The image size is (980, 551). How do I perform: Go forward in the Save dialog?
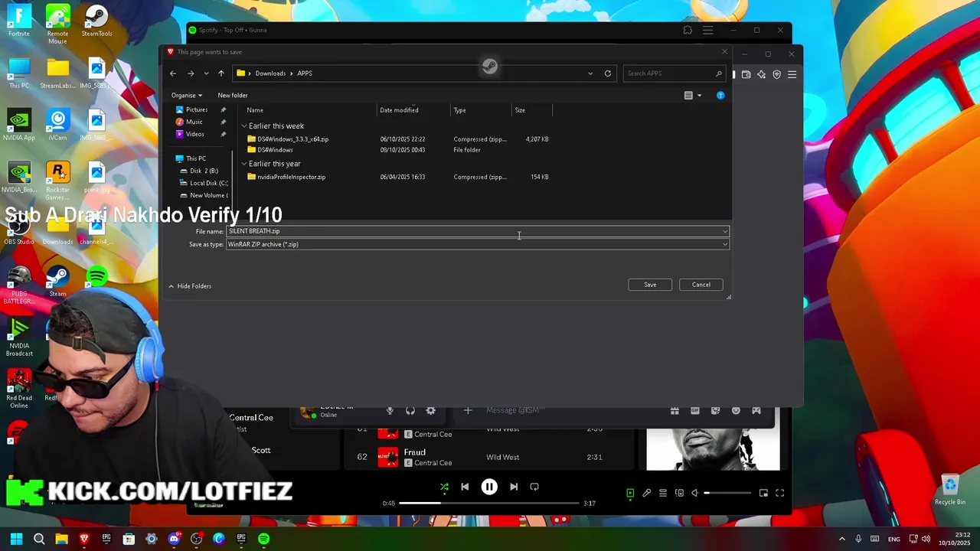pos(191,73)
